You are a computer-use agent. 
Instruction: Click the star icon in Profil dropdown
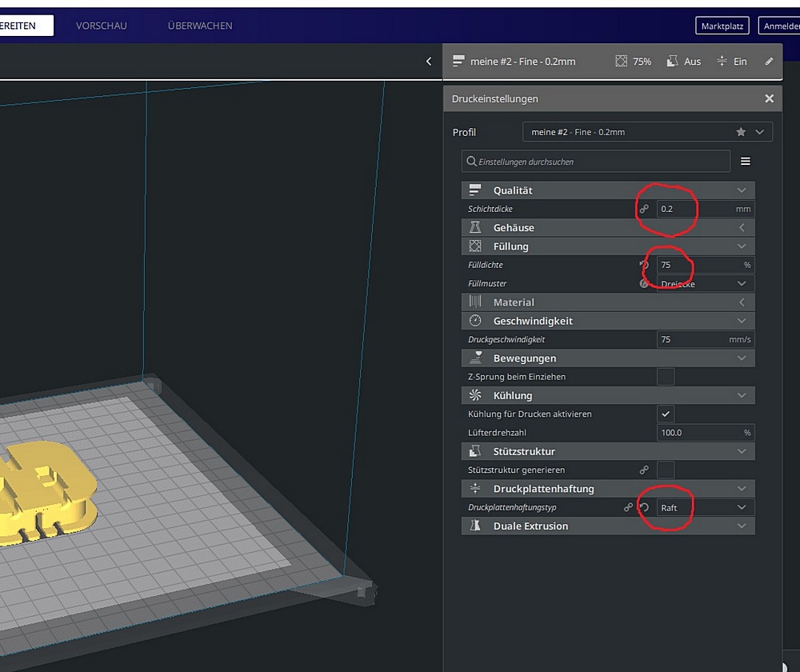coord(741,132)
